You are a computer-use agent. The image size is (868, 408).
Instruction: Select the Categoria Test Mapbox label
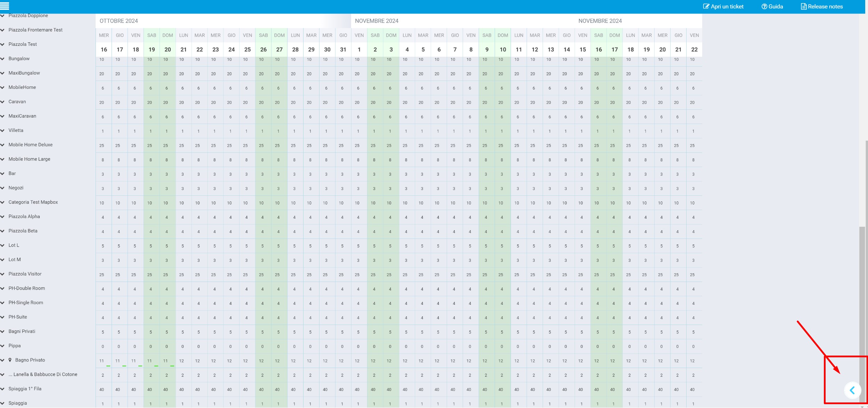(x=33, y=202)
